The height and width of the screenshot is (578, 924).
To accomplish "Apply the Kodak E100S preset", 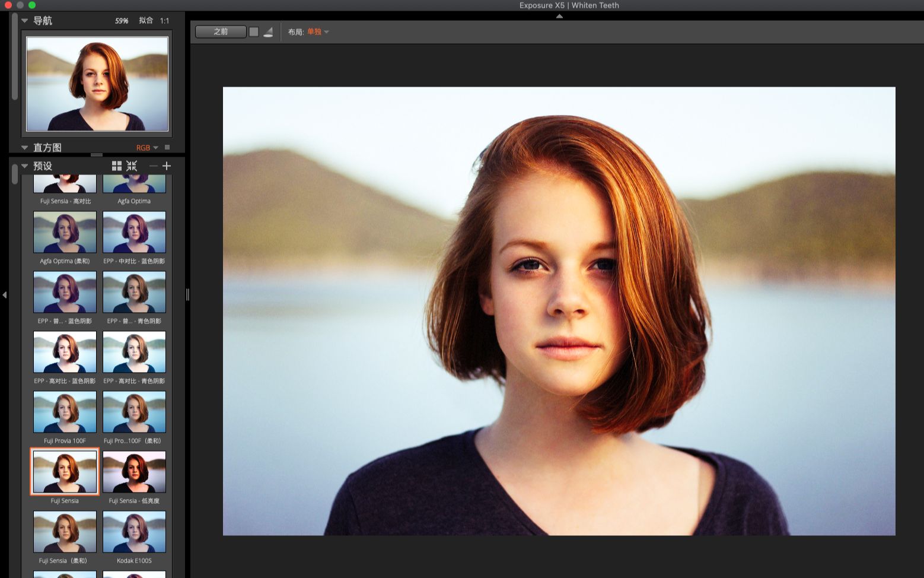I will (134, 532).
